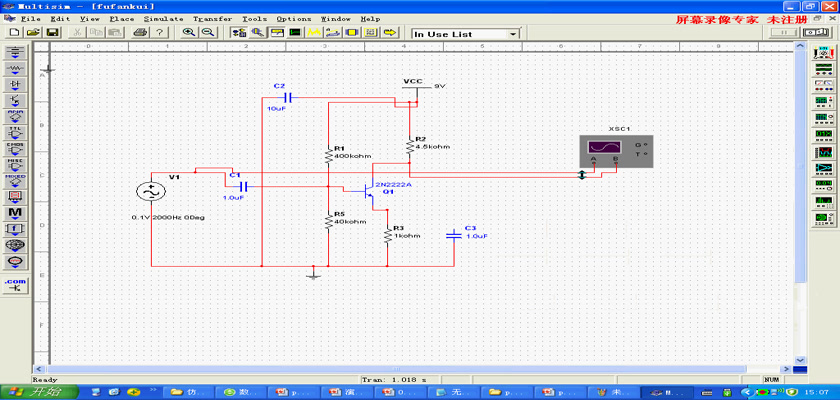The height and width of the screenshot is (400, 840).
Task: Select the Logic Analyzer instrument
Action: tap(823, 152)
